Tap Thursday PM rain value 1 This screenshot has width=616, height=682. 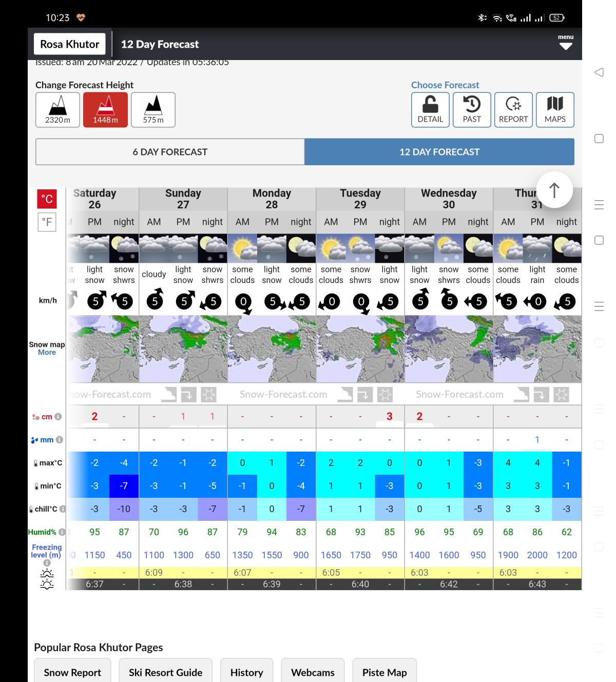click(x=537, y=439)
